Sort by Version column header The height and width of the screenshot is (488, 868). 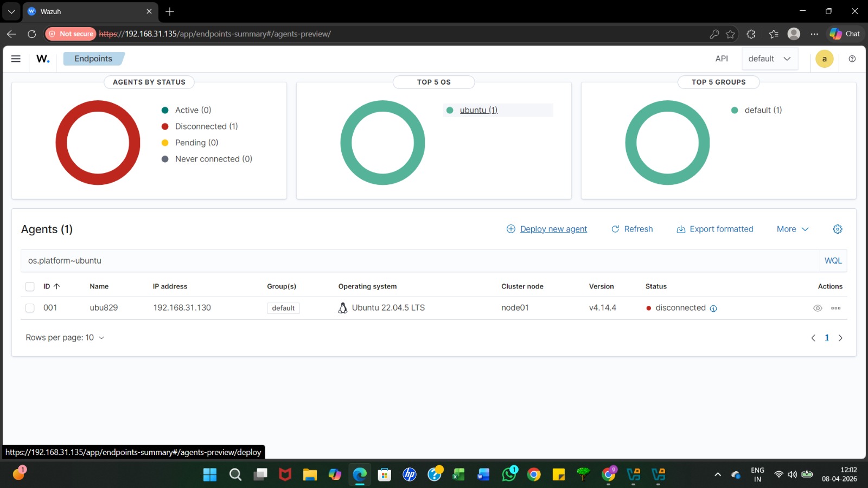[x=602, y=286]
